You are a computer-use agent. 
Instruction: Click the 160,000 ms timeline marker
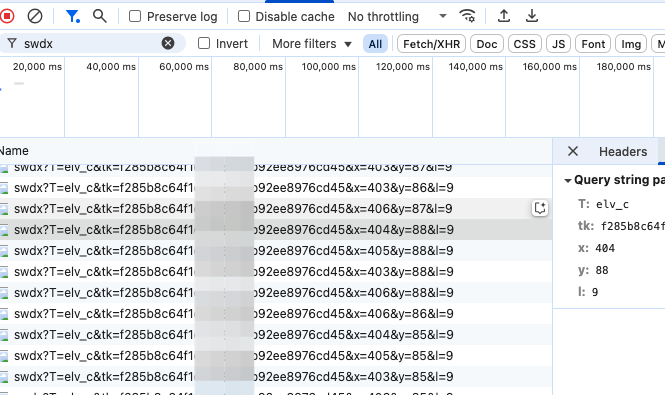point(550,67)
